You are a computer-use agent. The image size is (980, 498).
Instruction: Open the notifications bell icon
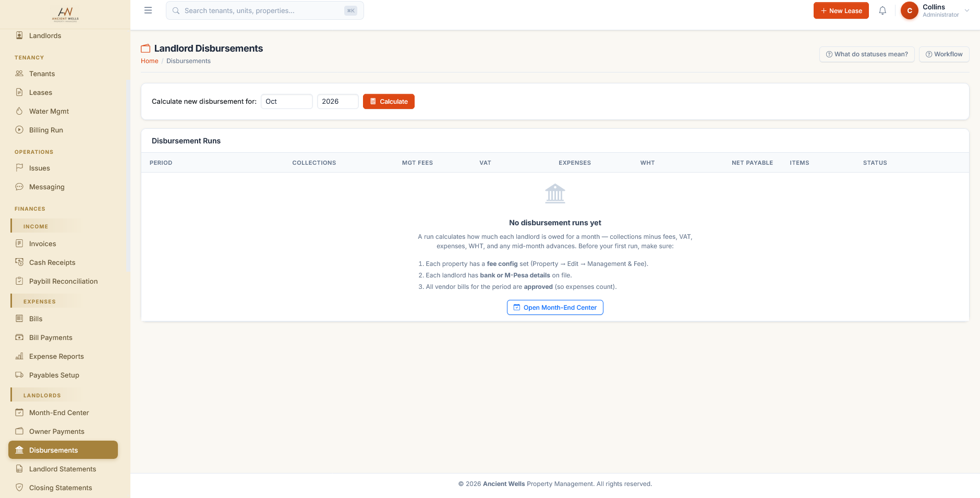882,10
